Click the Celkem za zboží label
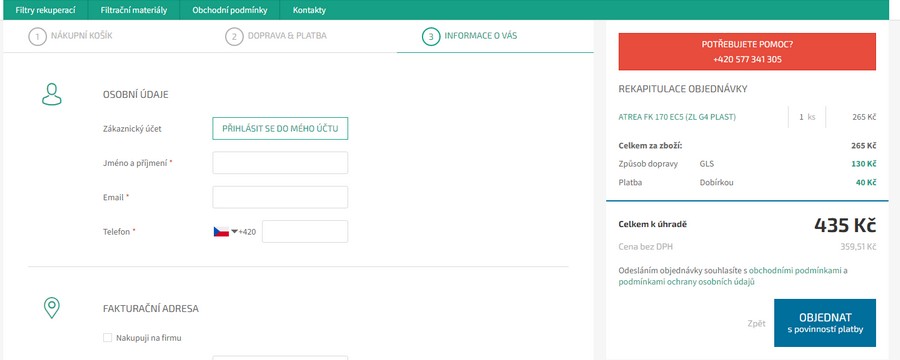 click(x=650, y=146)
